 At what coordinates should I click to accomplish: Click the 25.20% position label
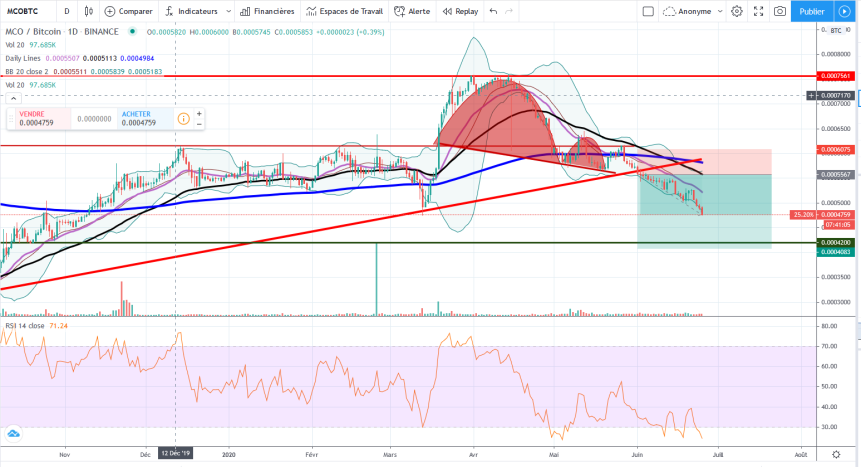click(x=803, y=215)
